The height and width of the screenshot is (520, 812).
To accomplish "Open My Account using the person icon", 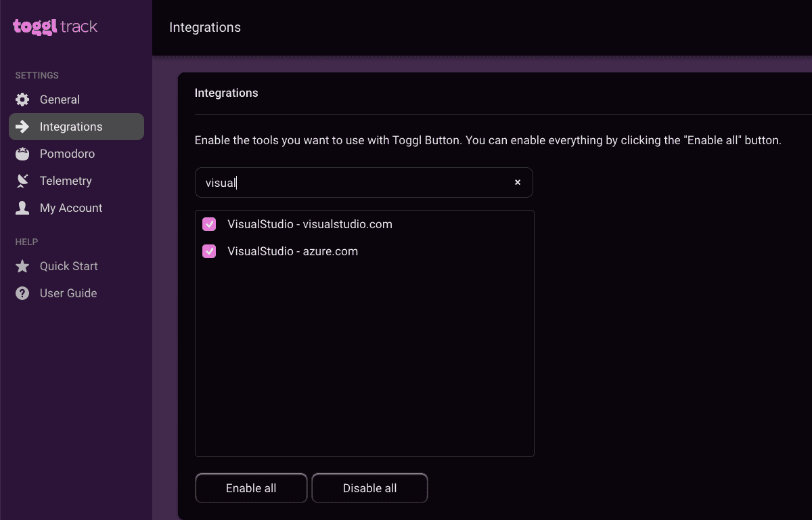I will 22,207.
